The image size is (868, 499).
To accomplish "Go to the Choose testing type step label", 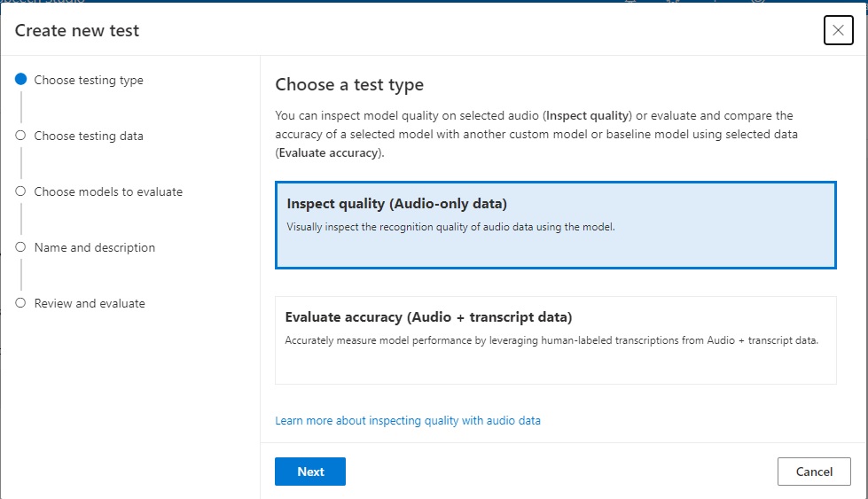I will (x=89, y=80).
